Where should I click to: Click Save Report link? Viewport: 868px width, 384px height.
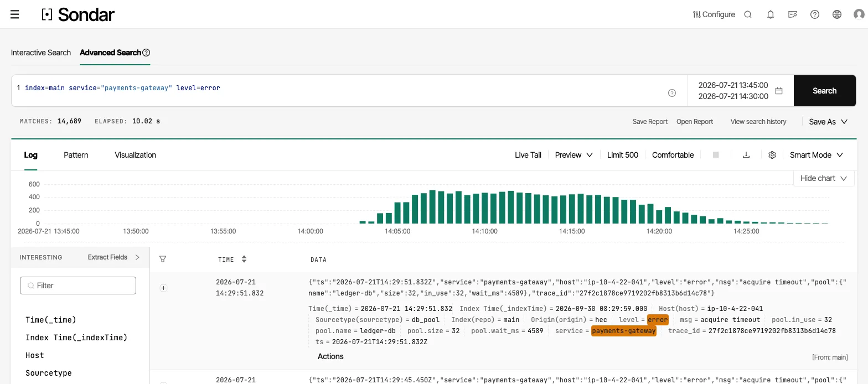[x=650, y=122]
